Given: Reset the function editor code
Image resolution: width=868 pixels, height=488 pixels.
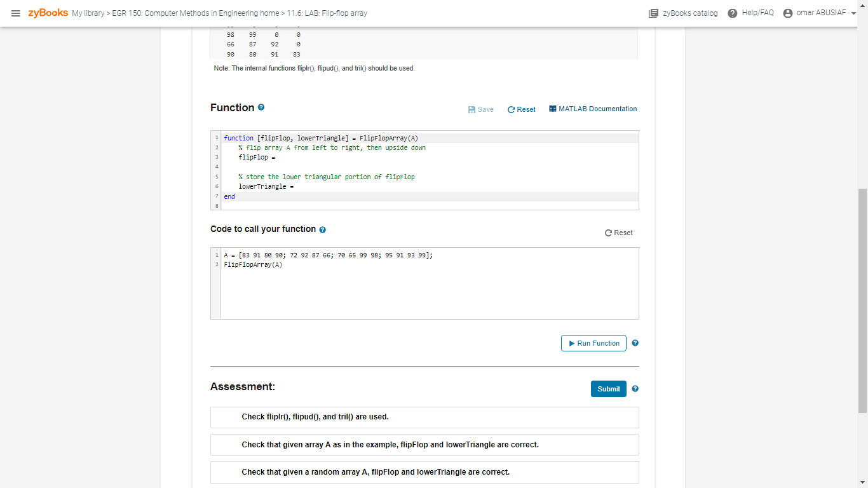Looking at the screenshot, I should coord(521,109).
